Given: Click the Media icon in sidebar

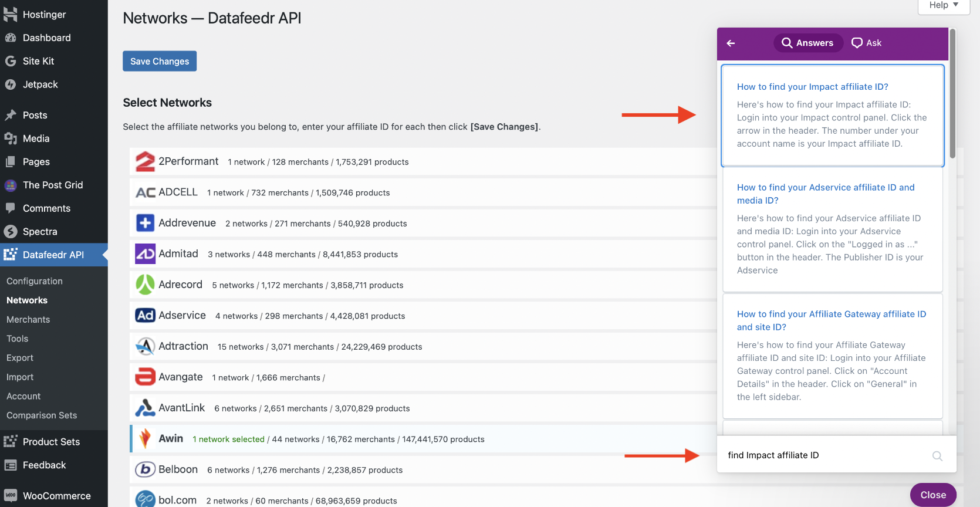Looking at the screenshot, I should click(11, 138).
